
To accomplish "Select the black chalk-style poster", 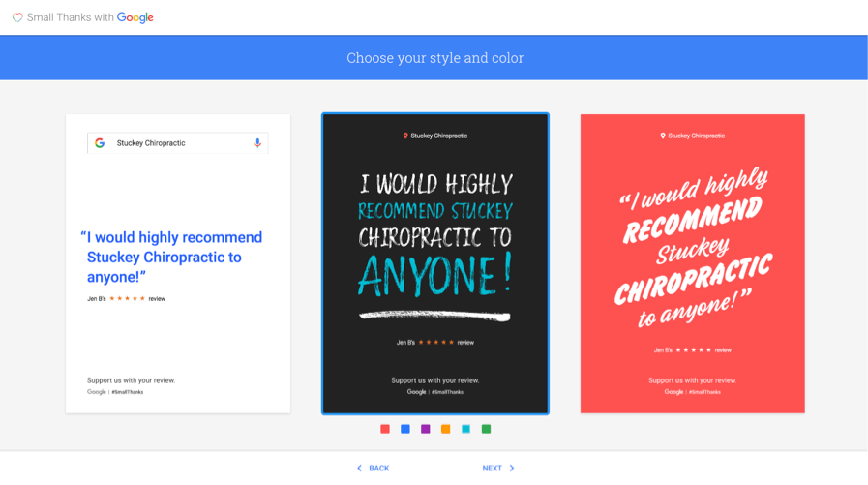I will 435,263.
